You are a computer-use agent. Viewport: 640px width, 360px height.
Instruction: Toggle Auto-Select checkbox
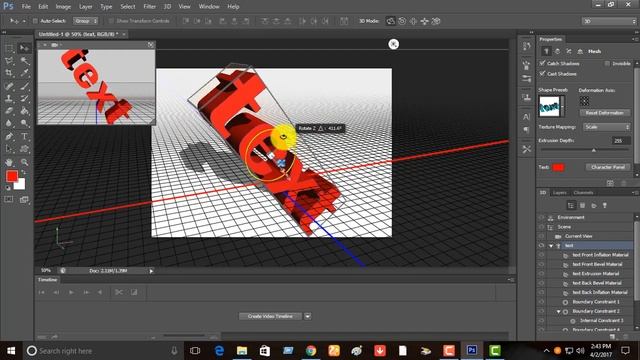coord(35,21)
